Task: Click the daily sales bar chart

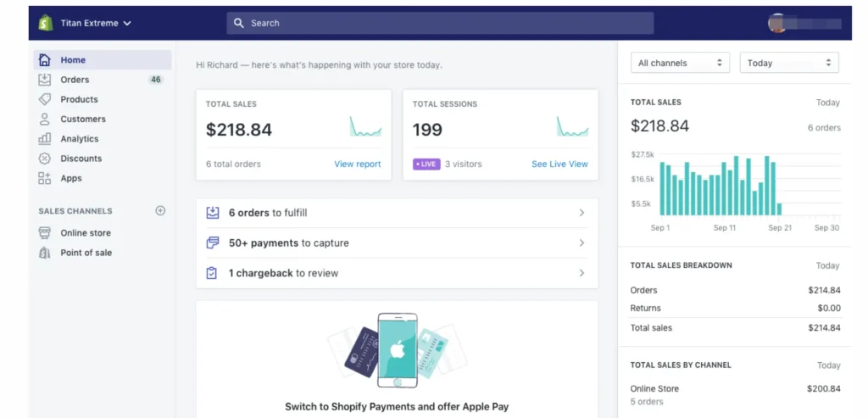Action: click(736, 186)
